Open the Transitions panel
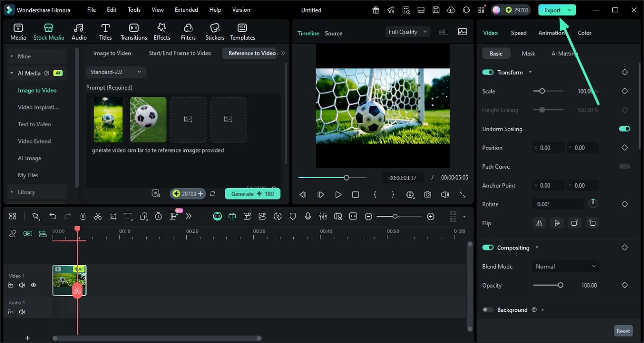The height and width of the screenshot is (343, 644). (133, 31)
